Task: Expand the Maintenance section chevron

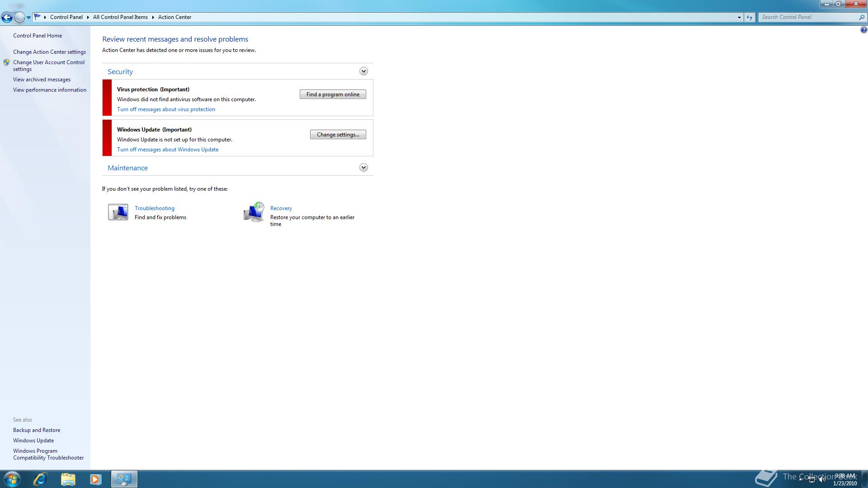Action: click(x=363, y=168)
